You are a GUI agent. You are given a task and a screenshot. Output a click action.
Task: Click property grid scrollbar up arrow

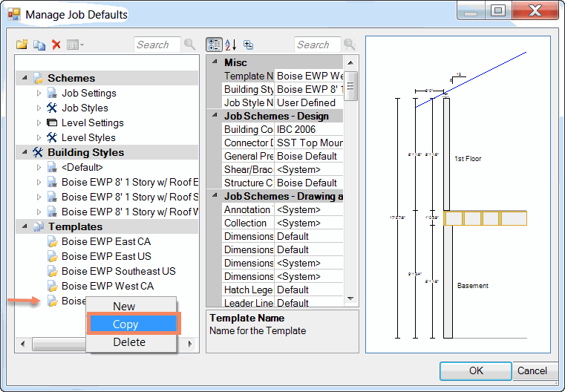[350, 62]
